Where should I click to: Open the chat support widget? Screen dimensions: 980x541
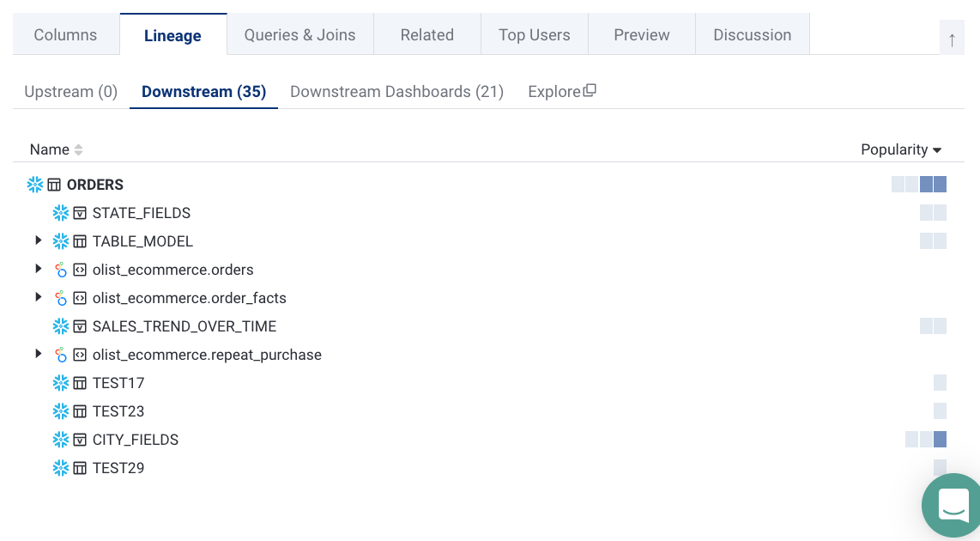pos(953,505)
